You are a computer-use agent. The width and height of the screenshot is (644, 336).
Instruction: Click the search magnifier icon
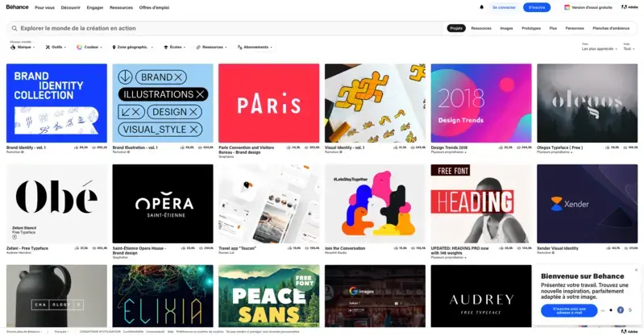[15, 28]
